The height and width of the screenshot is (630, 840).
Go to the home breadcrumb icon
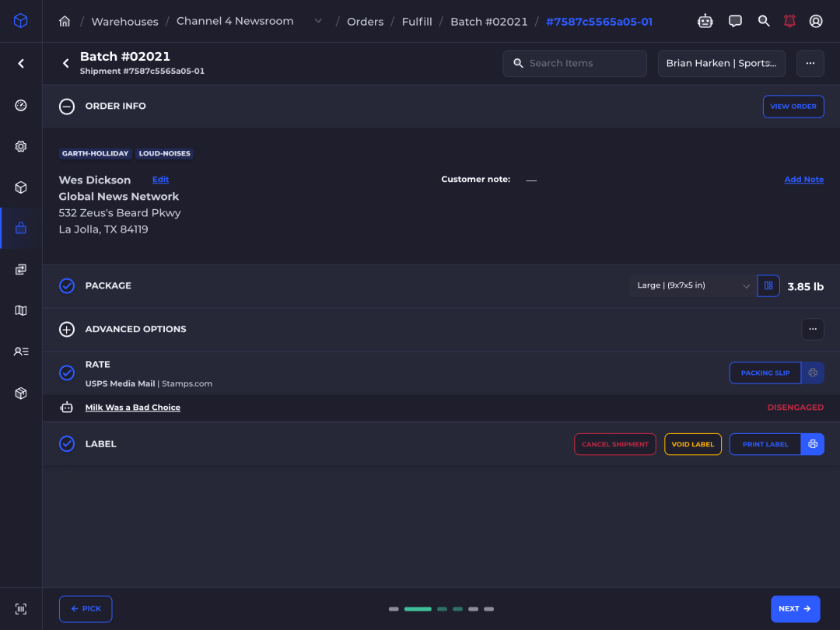point(65,22)
